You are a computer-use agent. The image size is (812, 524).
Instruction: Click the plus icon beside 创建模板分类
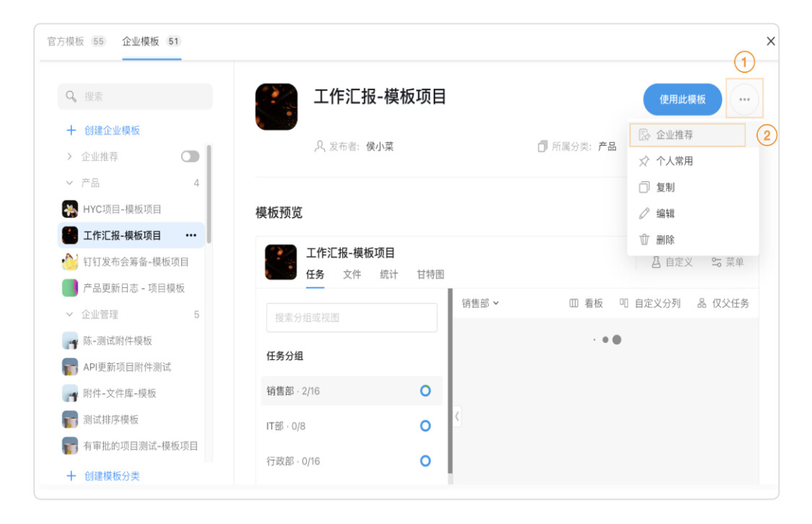(71, 476)
